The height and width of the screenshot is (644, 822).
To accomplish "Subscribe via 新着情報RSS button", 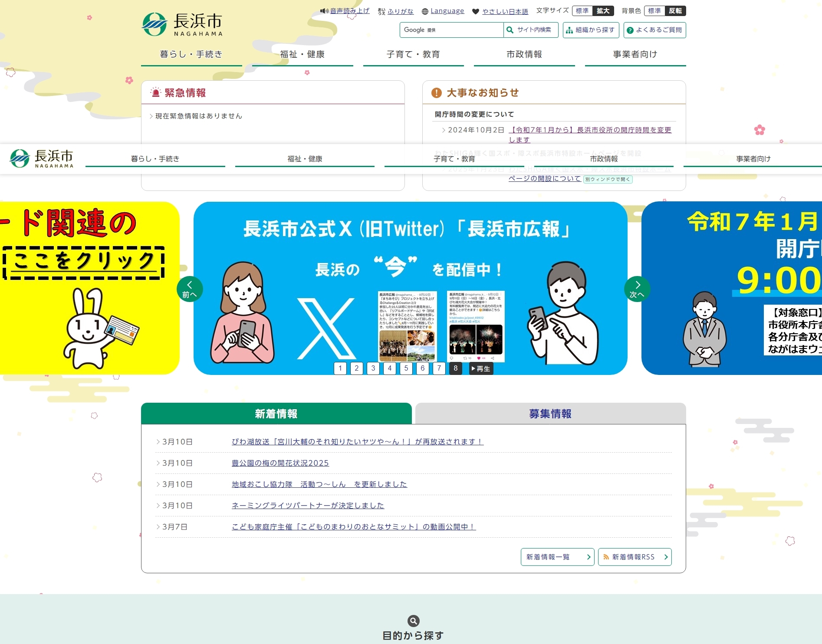I will (635, 557).
